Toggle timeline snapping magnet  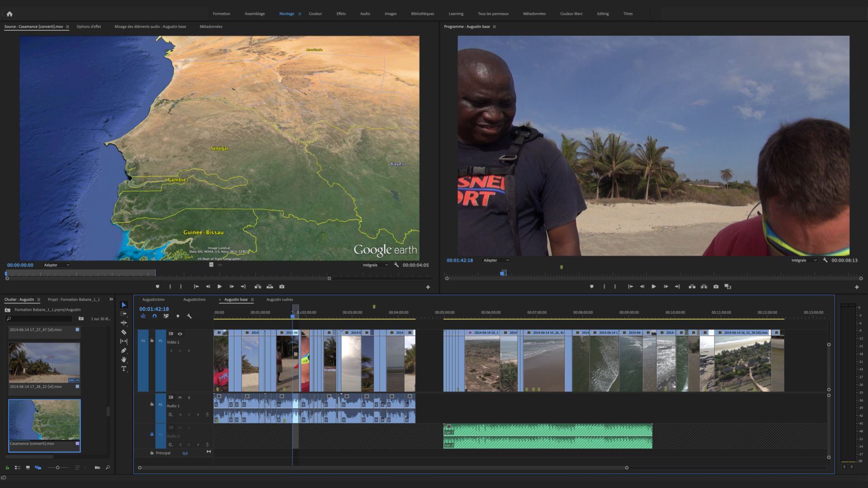155,316
